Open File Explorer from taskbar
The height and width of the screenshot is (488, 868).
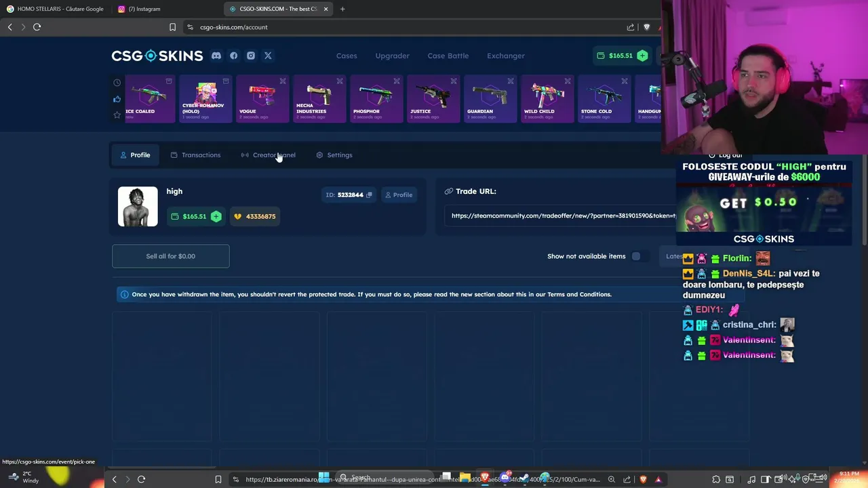465,478
